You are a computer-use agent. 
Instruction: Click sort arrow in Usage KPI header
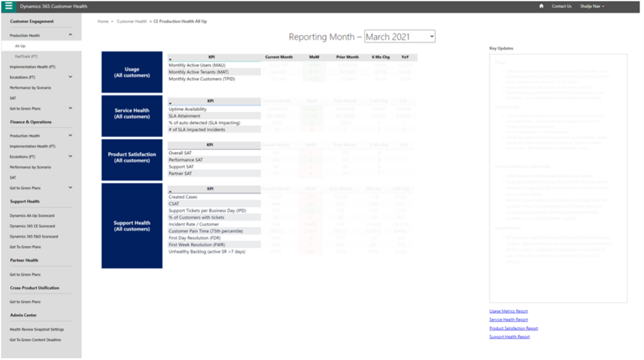[x=170, y=60]
